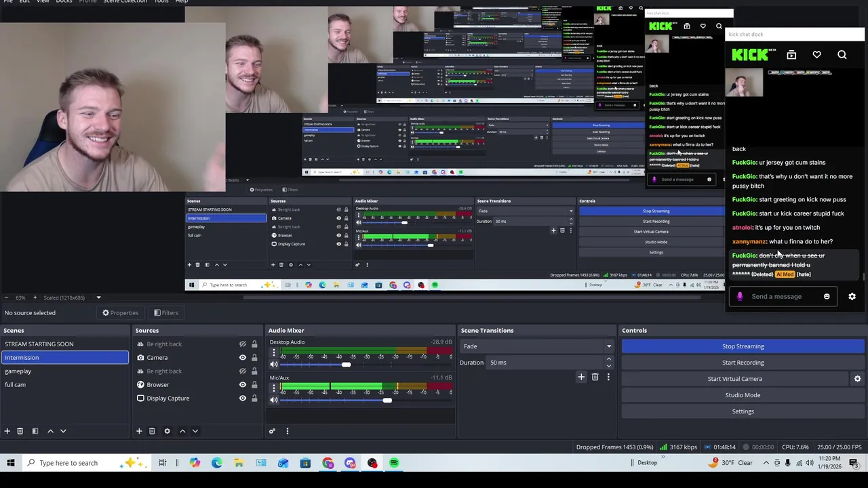Open Mic/Aux three-dot options menu
The image size is (868, 488).
274,390
